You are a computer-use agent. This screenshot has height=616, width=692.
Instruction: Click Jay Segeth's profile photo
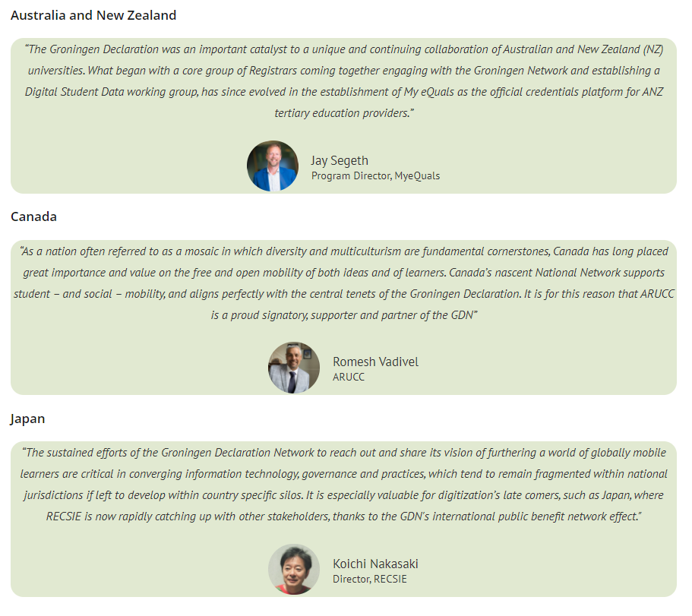click(272, 166)
